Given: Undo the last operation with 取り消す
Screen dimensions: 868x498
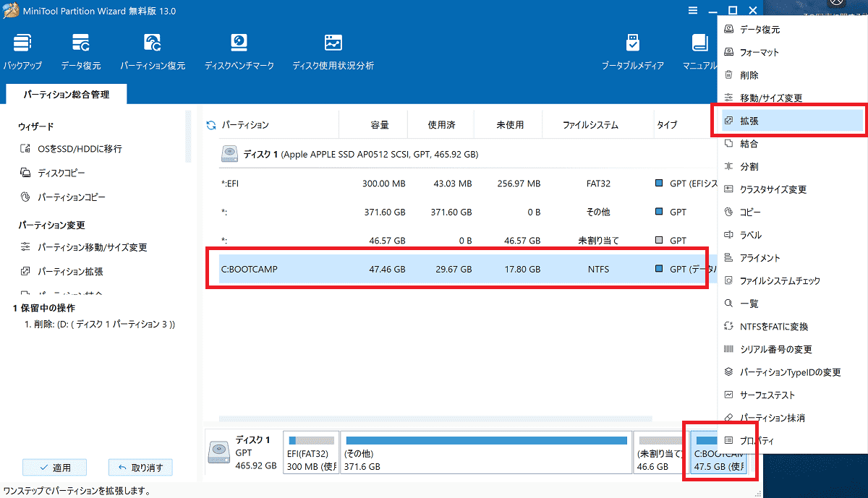Looking at the screenshot, I should point(140,468).
